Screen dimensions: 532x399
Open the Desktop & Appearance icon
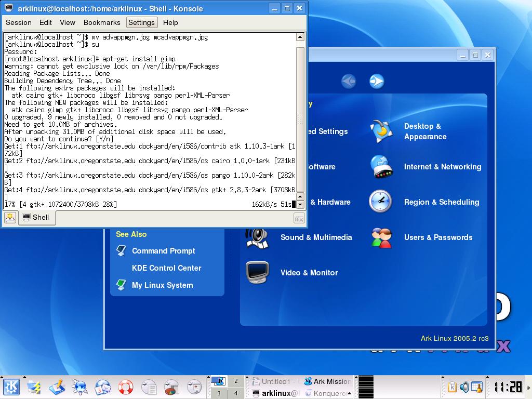(x=381, y=131)
